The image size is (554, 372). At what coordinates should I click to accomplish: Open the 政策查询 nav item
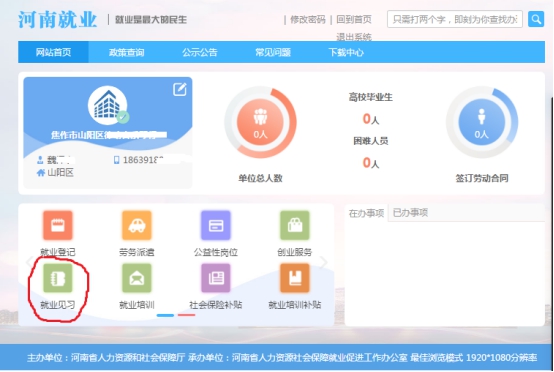[x=126, y=52]
